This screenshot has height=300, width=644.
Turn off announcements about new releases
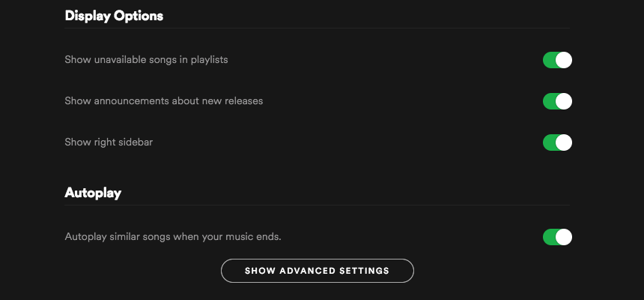[x=557, y=101]
